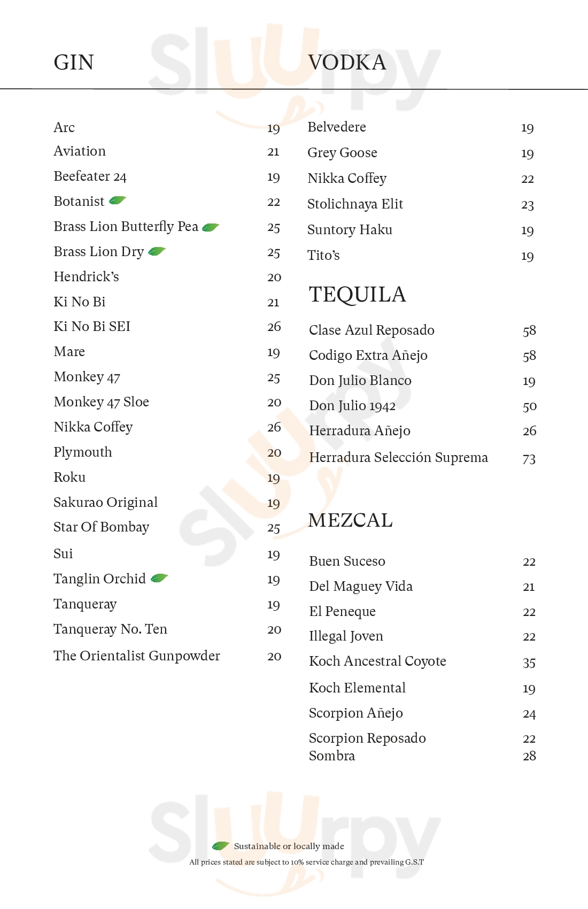The image size is (588, 909).
Task: Click the leaf icon in the sustainable legend
Action: (220, 845)
